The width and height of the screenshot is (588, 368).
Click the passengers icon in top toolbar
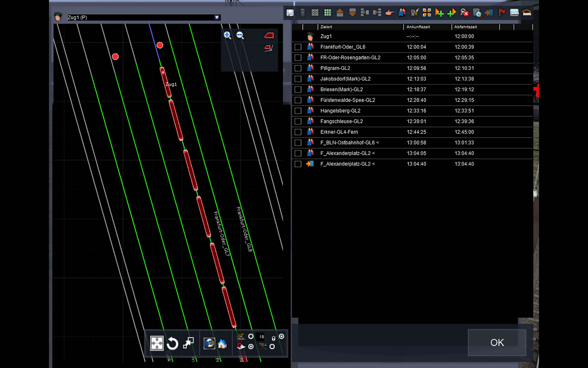pos(402,13)
